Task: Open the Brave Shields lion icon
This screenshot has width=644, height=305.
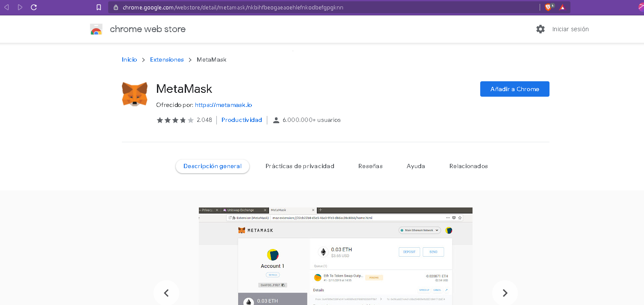Action: 549,7
